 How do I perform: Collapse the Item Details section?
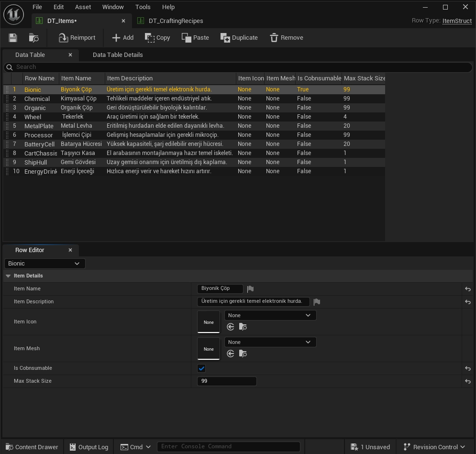coord(8,276)
